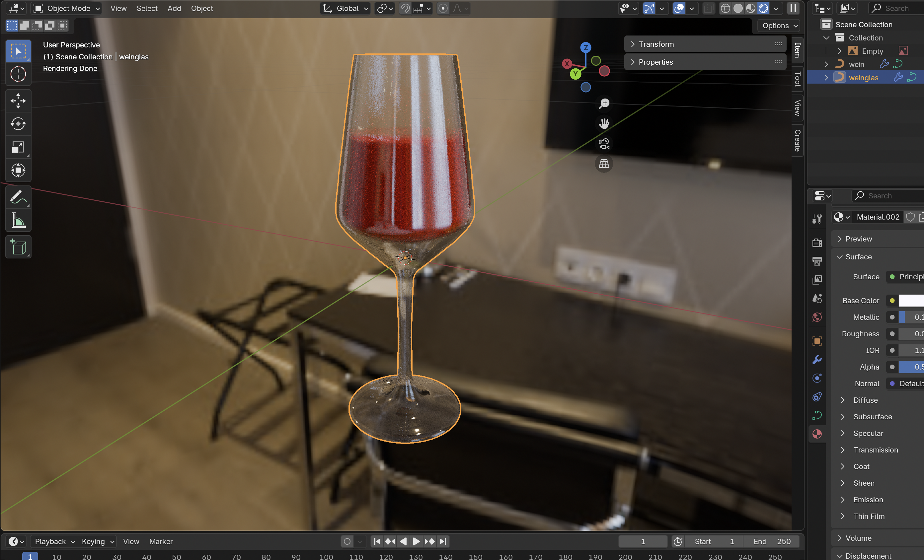This screenshot has width=924, height=560.
Task: Select the Rotate tool
Action: (x=18, y=124)
